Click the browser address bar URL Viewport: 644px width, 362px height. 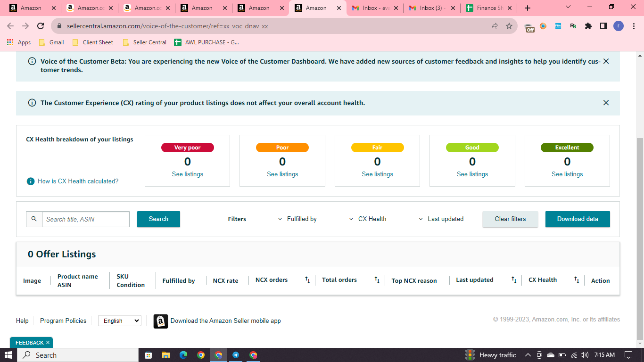coord(167,26)
